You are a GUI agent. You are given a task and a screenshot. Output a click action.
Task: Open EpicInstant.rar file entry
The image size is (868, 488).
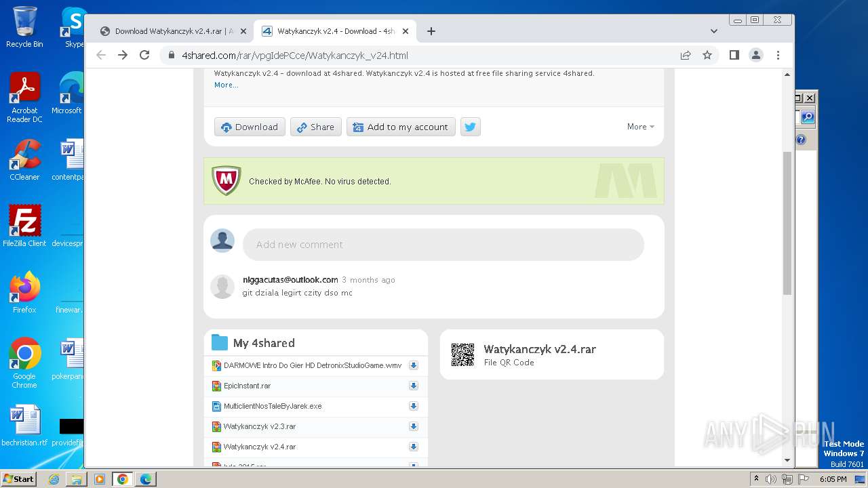tap(247, 386)
